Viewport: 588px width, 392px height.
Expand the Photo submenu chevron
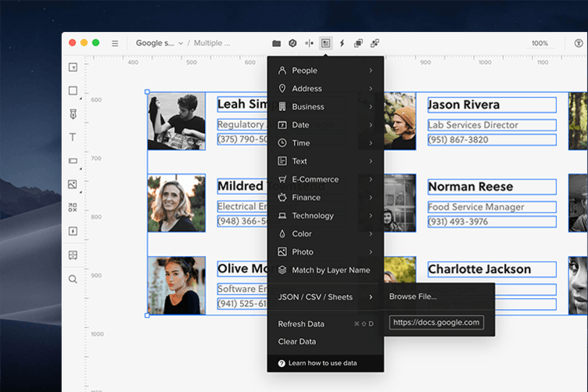click(x=371, y=252)
